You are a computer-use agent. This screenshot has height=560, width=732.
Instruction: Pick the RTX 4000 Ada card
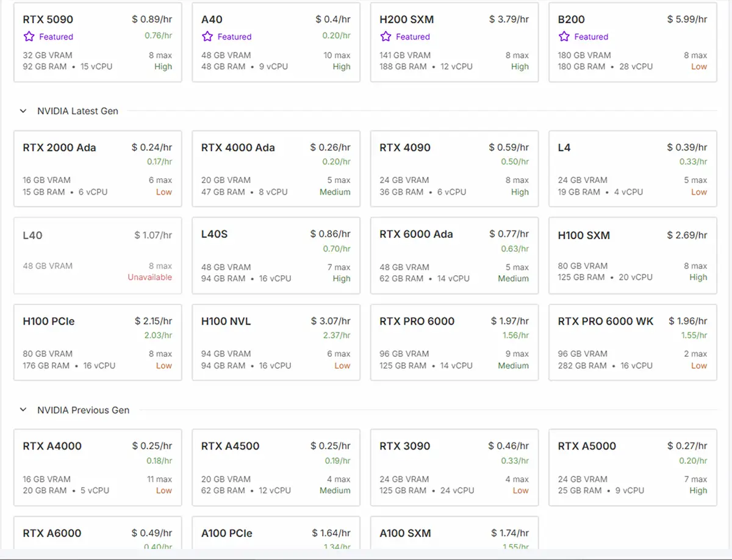tap(276, 169)
